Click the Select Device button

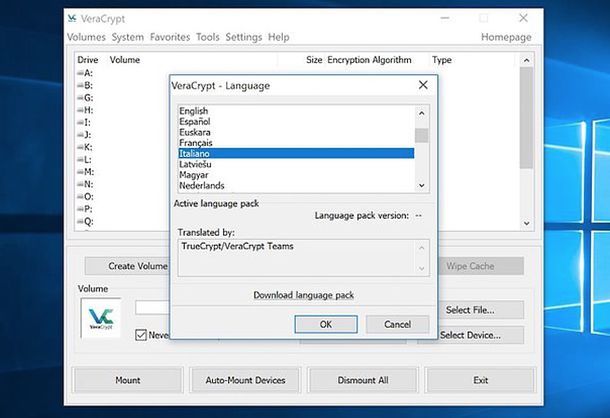click(x=481, y=335)
